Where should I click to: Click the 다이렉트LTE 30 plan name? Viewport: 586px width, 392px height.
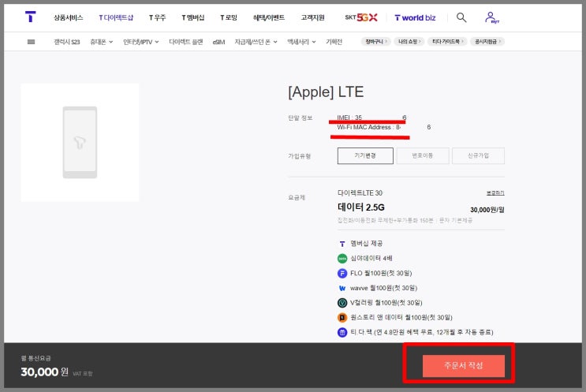click(360, 193)
